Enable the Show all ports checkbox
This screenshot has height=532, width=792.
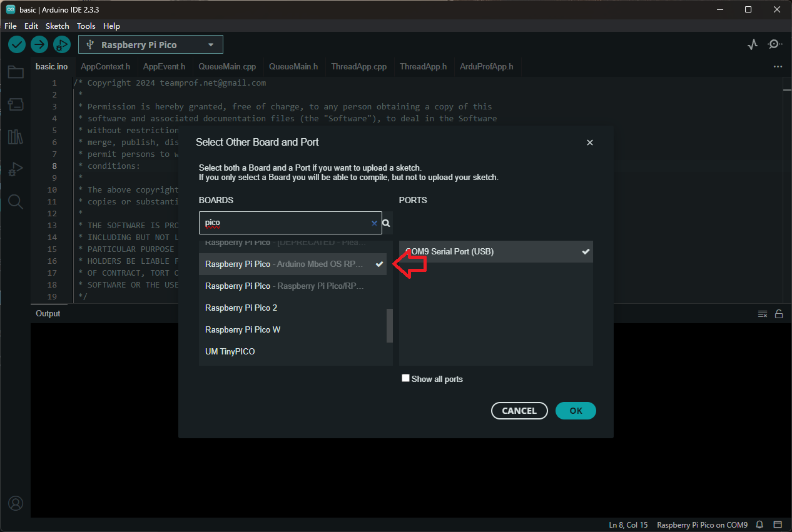[405, 378]
